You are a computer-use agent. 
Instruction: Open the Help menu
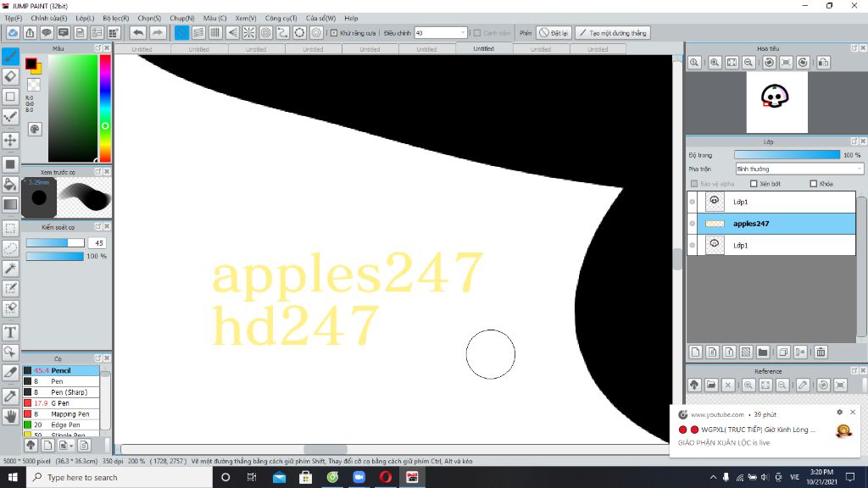point(351,19)
